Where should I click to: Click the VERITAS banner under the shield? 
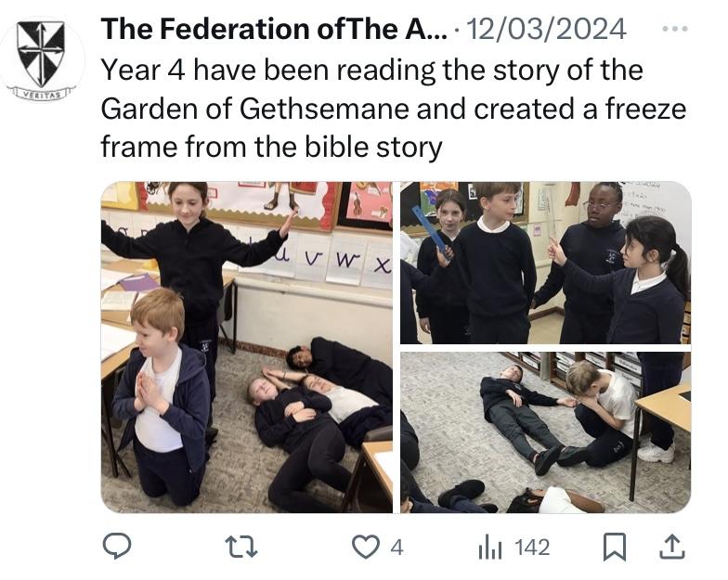click(x=42, y=93)
